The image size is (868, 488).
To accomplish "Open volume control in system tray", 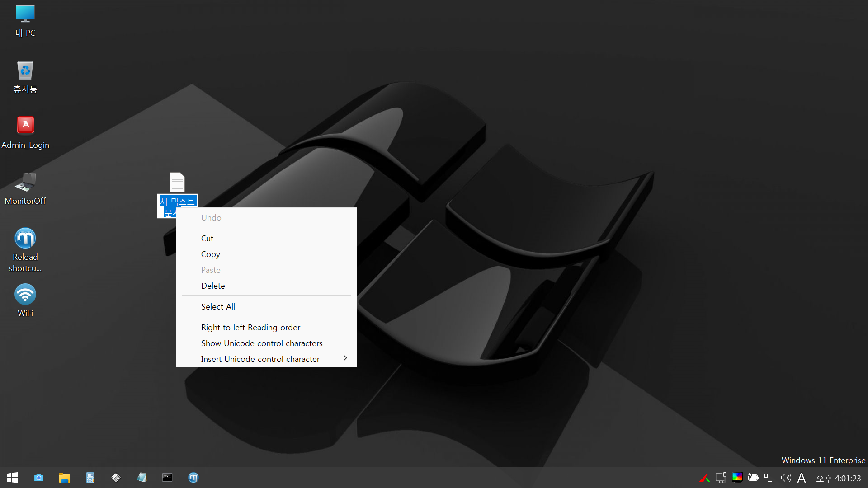I will [x=786, y=478].
